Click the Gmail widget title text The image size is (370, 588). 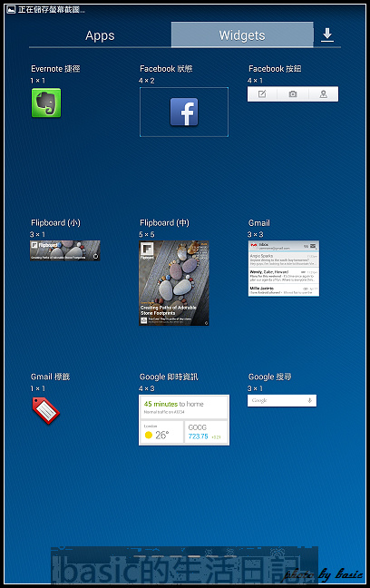point(259,222)
